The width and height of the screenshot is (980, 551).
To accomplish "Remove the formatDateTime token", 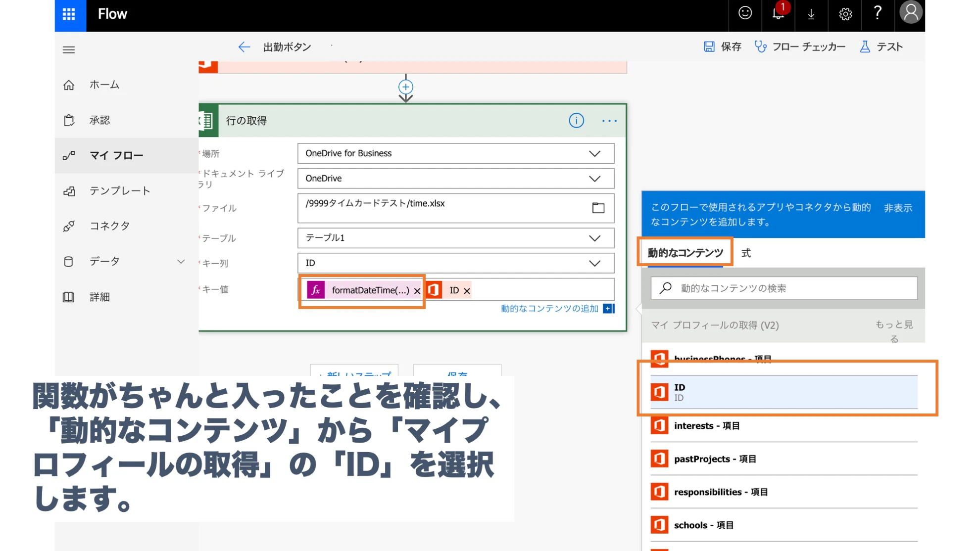I will 417,291.
